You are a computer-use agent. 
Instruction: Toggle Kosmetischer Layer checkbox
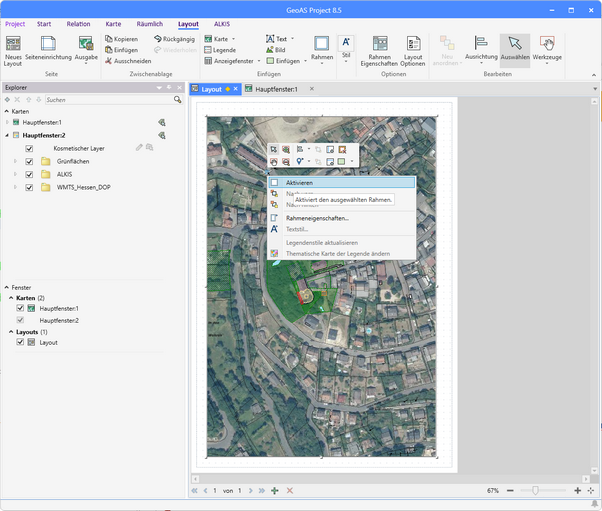(29, 149)
